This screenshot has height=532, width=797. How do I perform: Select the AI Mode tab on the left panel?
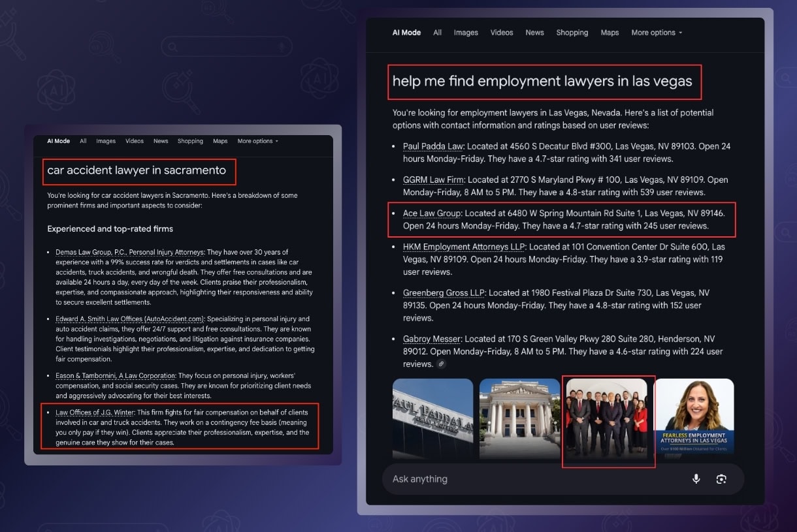pos(58,140)
